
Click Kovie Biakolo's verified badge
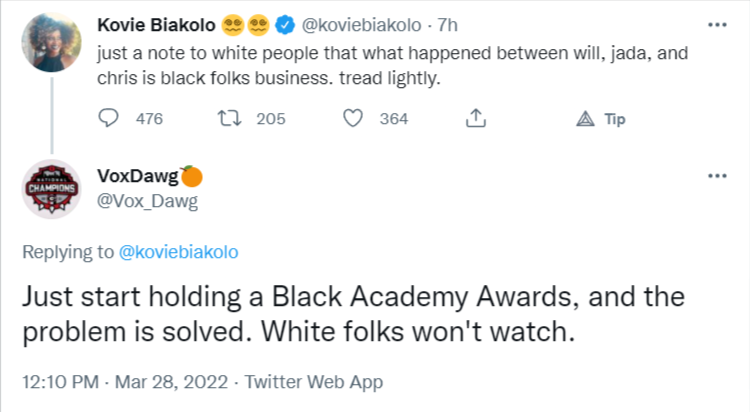click(284, 23)
